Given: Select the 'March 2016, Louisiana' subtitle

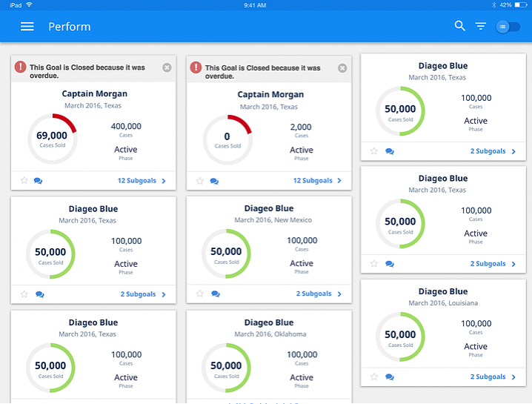Looking at the screenshot, I should point(443,303).
